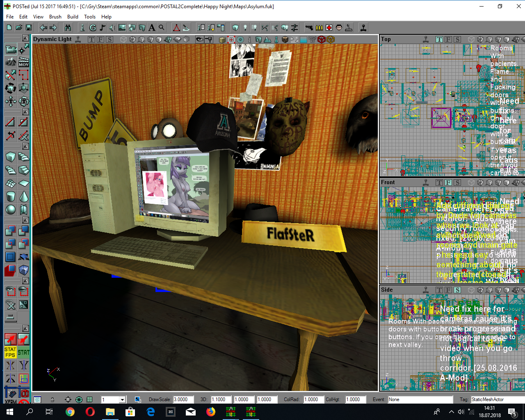Open the Edit menu
Screen dimensions: 525x420
coord(23,17)
